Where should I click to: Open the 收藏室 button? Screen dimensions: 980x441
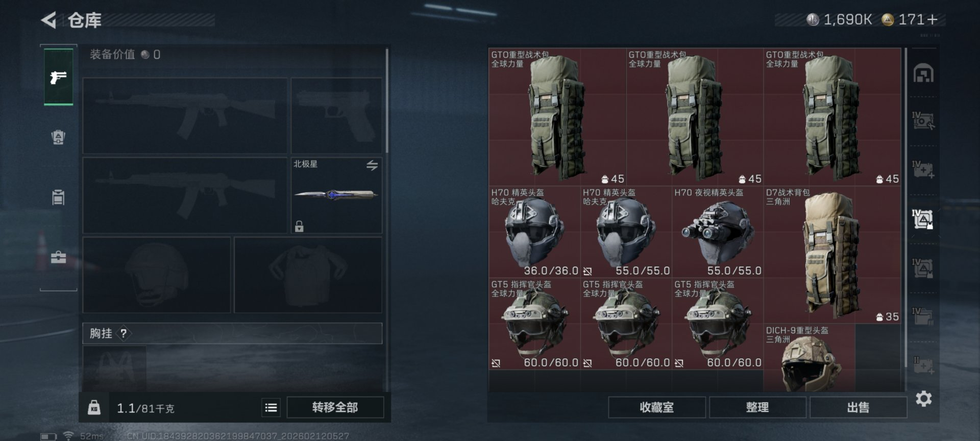tap(657, 407)
